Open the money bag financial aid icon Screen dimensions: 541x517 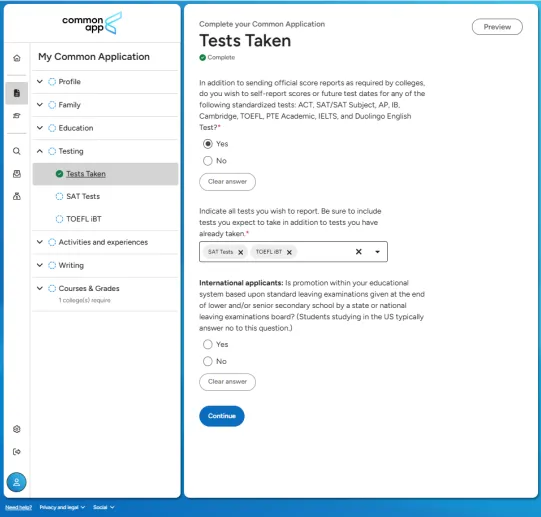pos(17,196)
